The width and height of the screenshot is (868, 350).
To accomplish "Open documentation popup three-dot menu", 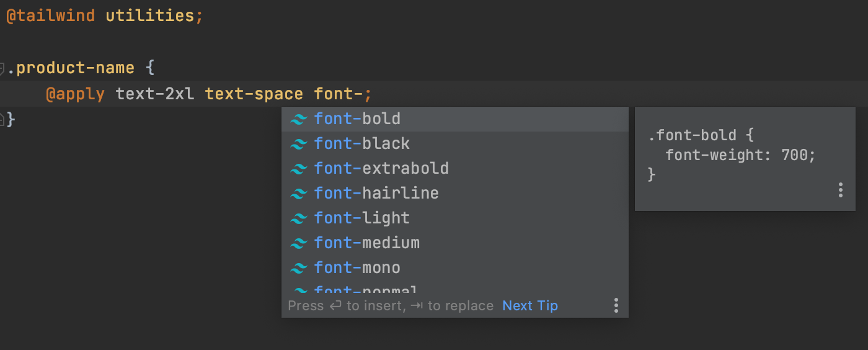I will coord(840,190).
